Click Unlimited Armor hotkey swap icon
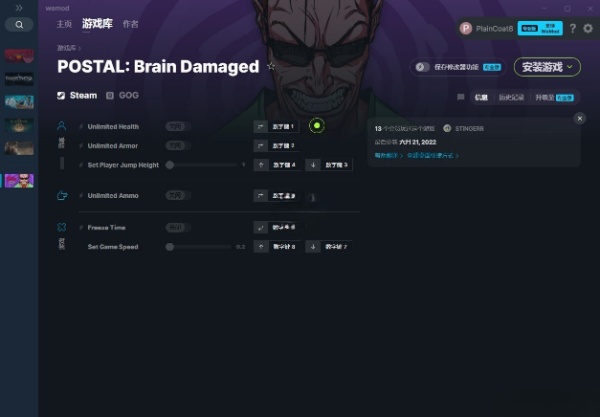Image resolution: width=600 pixels, height=417 pixels. [261, 146]
